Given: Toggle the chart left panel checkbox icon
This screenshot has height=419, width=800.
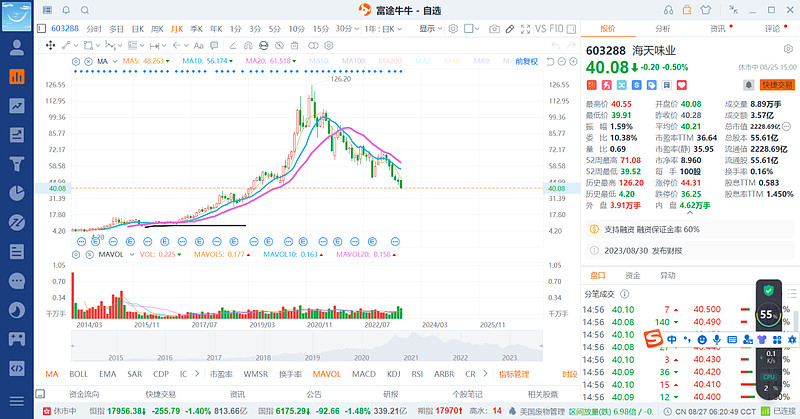Looking at the screenshot, I should [41, 29].
